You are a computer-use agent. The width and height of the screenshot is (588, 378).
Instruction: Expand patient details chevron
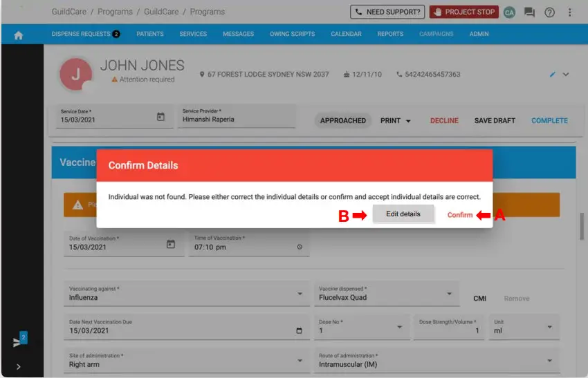565,74
